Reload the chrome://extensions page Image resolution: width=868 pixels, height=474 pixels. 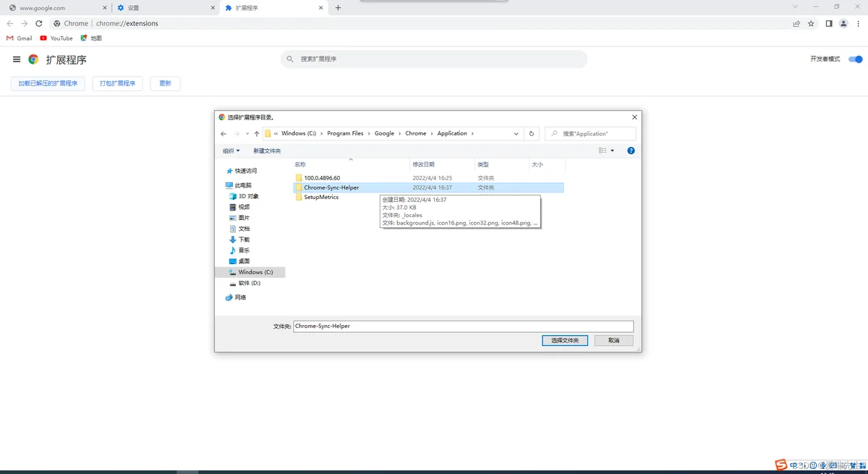[x=39, y=23]
